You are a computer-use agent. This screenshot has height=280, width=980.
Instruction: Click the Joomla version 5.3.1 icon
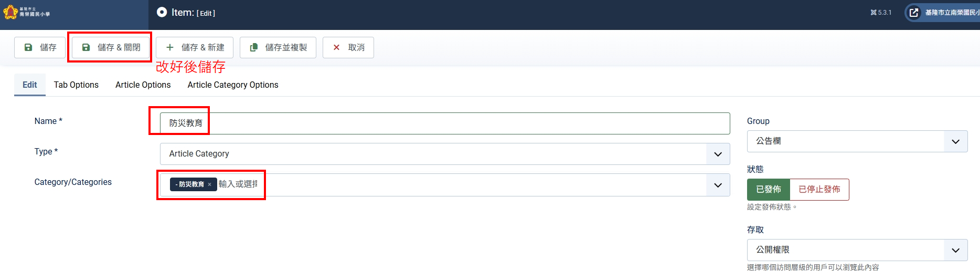pyautogui.click(x=874, y=13)
